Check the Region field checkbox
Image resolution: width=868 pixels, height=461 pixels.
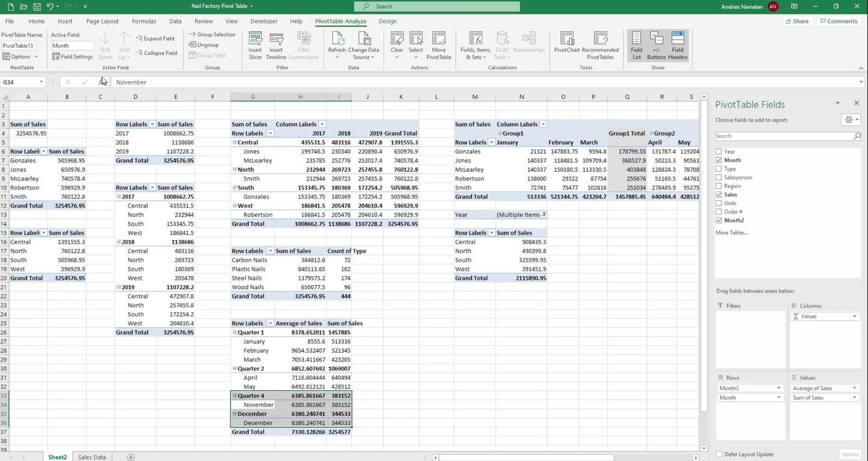click(x=719, y=185)
